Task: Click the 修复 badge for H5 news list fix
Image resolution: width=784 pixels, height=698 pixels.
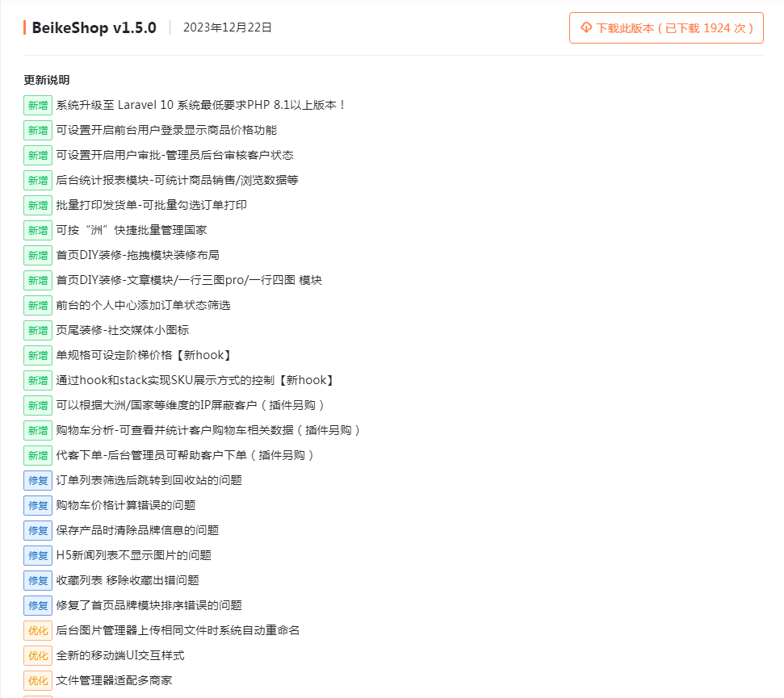Action: tap(37, 555)
